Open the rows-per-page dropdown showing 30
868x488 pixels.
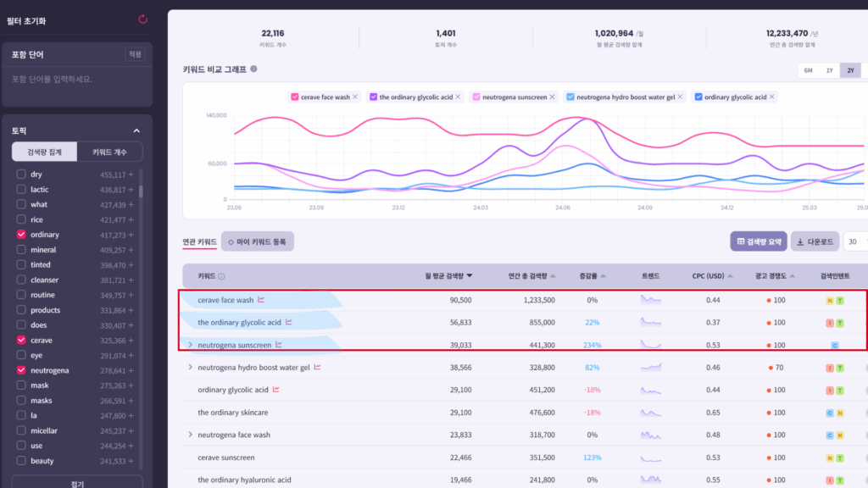tap(854, 241)
